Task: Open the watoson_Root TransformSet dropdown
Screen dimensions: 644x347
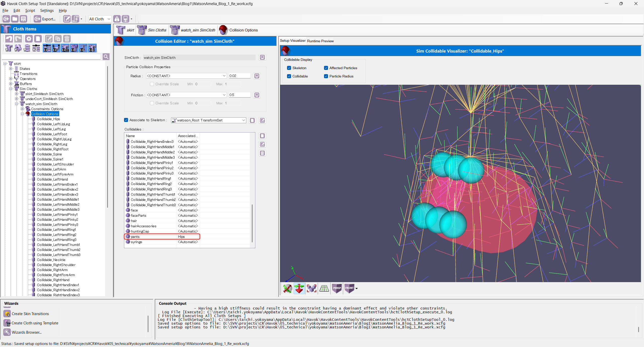Action: [209, 120]
